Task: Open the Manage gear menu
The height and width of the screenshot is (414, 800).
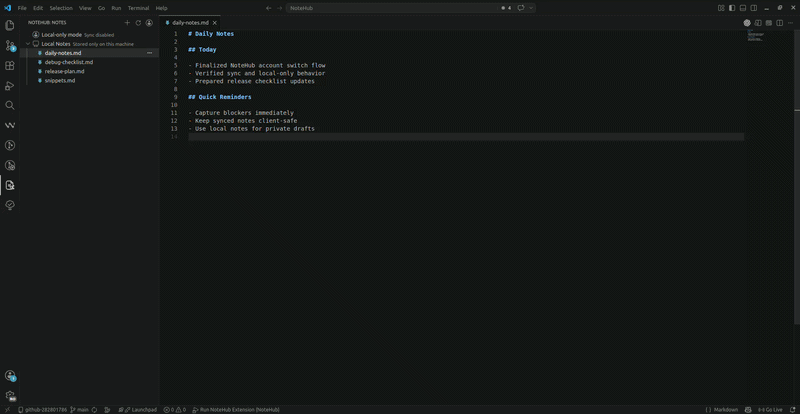Action: [10, 396]
